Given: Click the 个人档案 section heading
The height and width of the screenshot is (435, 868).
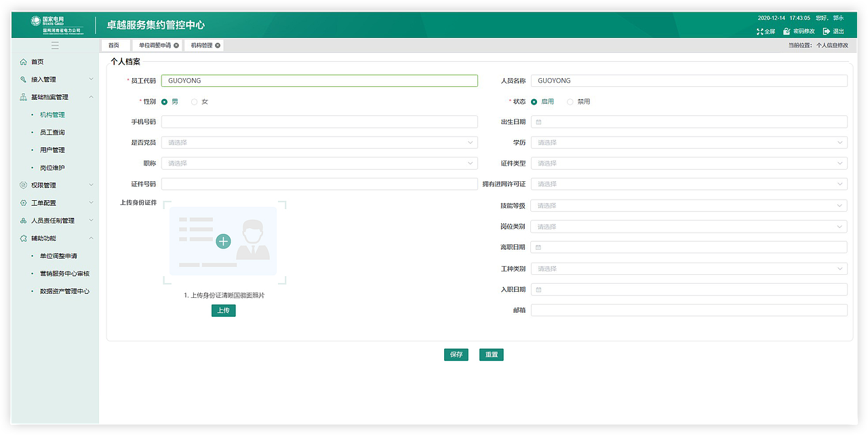Looking at the screenshot, I should click(126, 62).
